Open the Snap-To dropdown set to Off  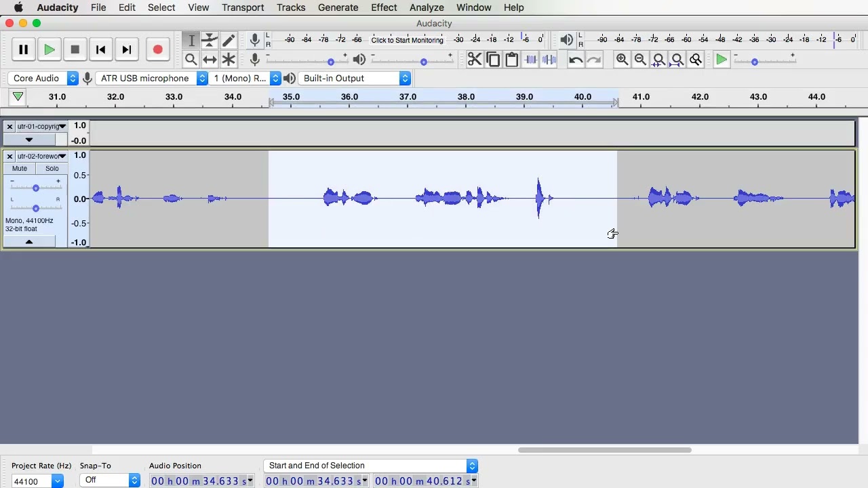coord(110,480)
